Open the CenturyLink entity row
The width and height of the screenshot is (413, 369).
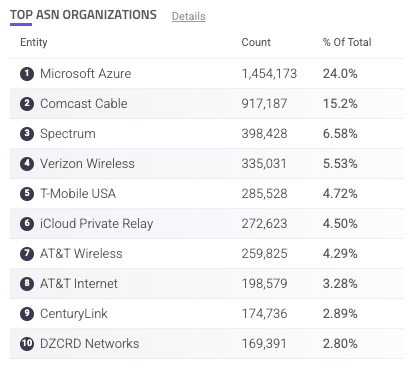(x=207, y=314)
